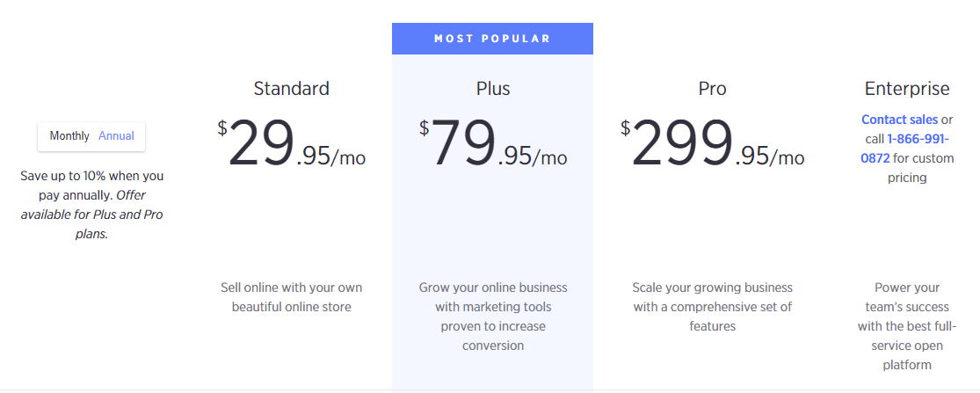Image resolution: width=980 pixels, height=393 pixels.
Task: Call the 1-866-991-0872 phone link
Action: coord(905,148)
